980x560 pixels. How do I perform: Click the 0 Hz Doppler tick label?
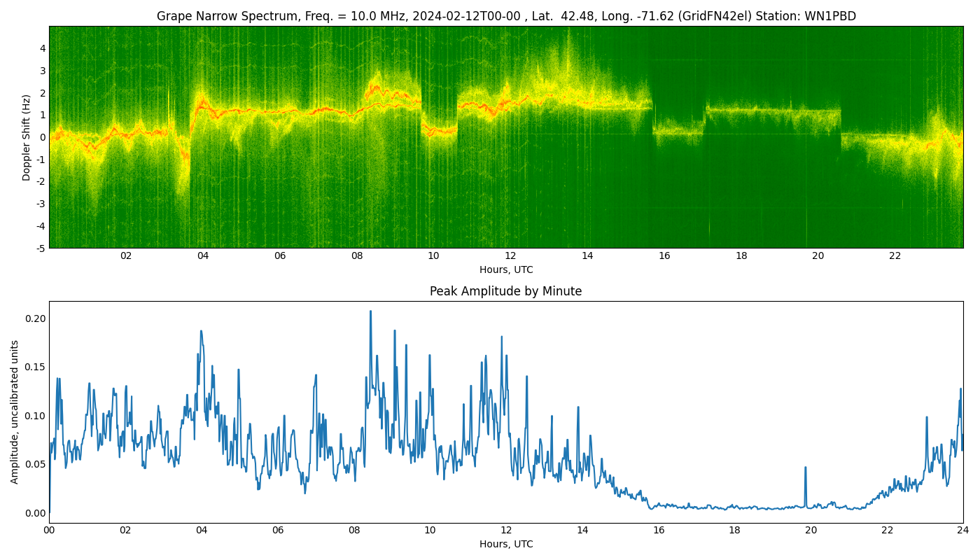pyautogui.click(x=43, y=137)
